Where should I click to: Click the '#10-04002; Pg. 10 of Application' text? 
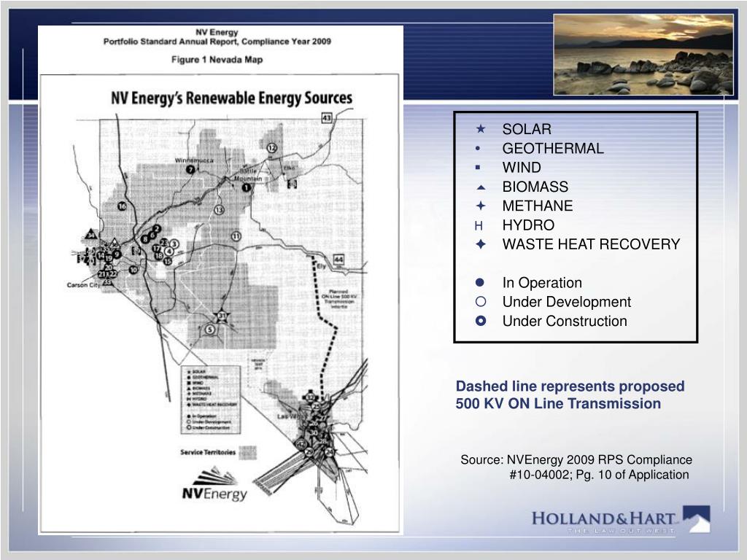[x=599, y=474]
